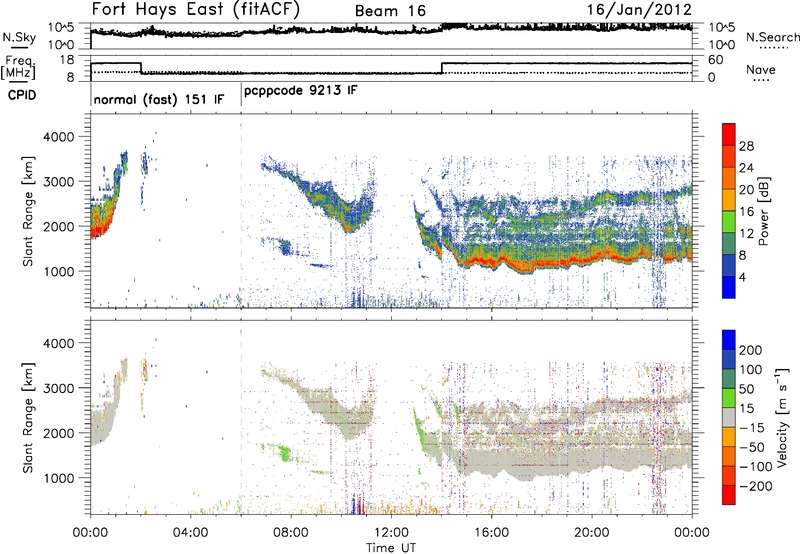Click the 12:00 time tick label
800x554 pixels.
(x=391, y=533)
